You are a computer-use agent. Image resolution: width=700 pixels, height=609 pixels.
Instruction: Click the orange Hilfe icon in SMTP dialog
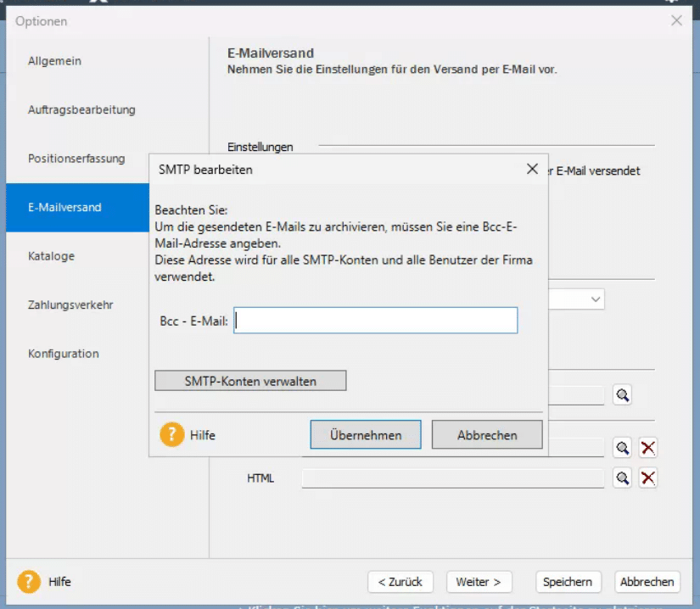[x=171, y=435]
